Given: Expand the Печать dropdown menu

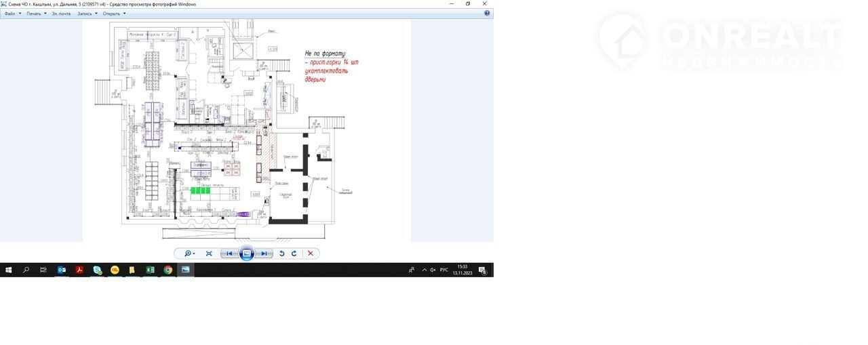Looking at the screenshot, I should [x=36, y=14].
